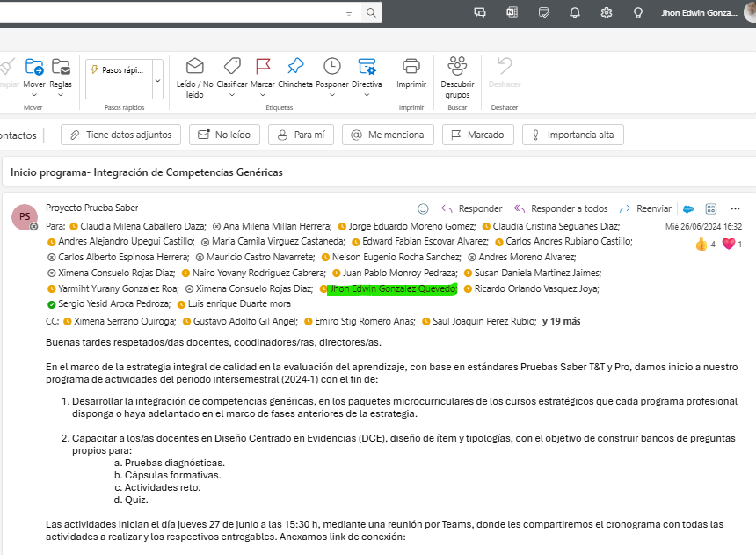Open the more actions ellipsis menu

click(x=735, y=208)
